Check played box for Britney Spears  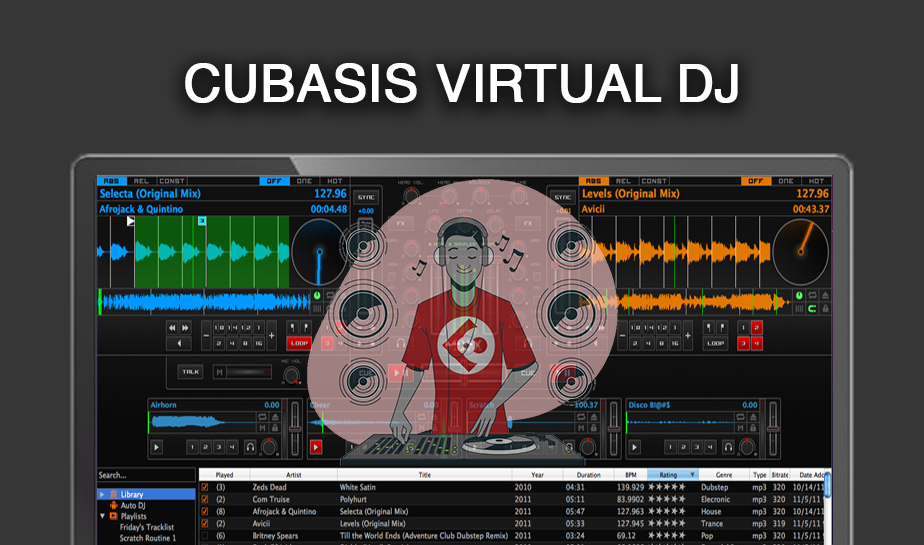point(204,536)
